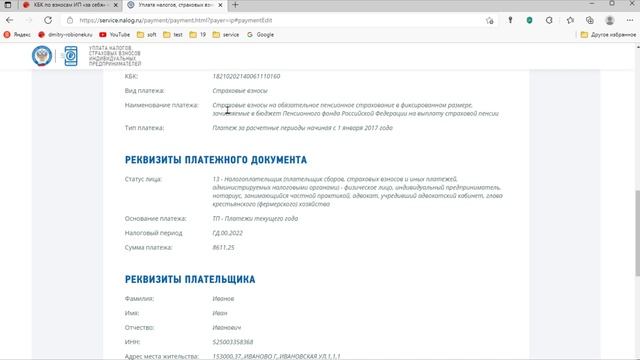Select payment sum 8611.25 value
The image size is (640, 360).
[223, 247]
